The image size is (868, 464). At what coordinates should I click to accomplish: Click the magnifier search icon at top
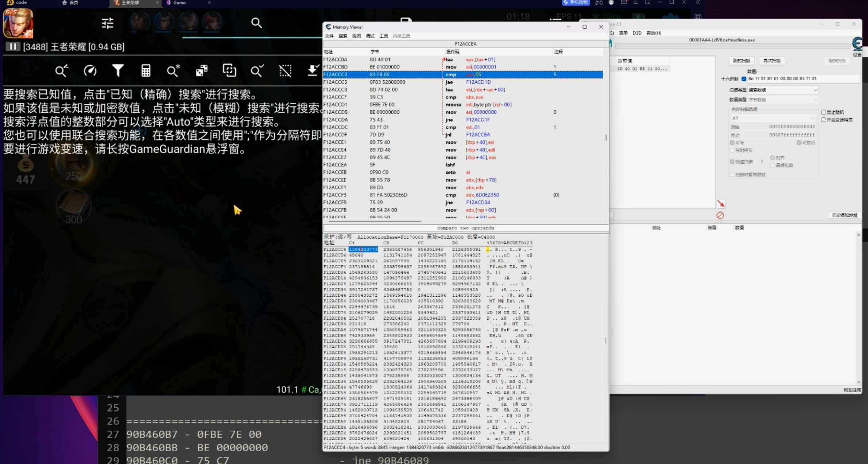(256, 23)
